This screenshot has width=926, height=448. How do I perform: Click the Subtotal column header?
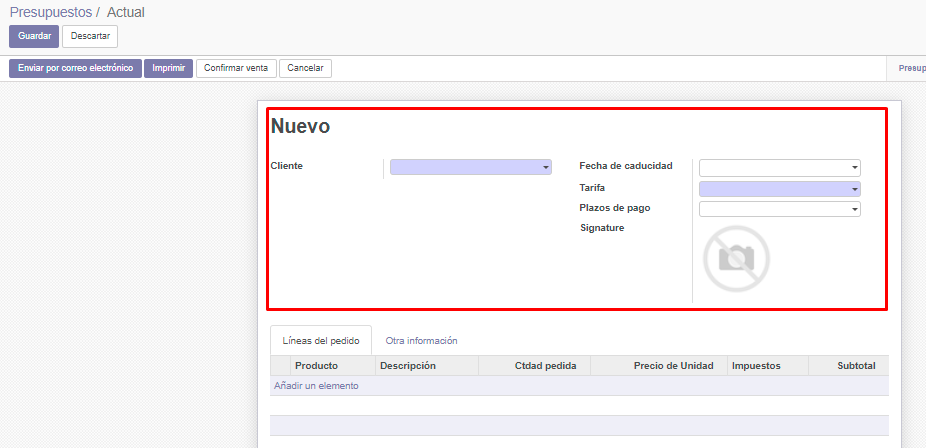[855, 366]
